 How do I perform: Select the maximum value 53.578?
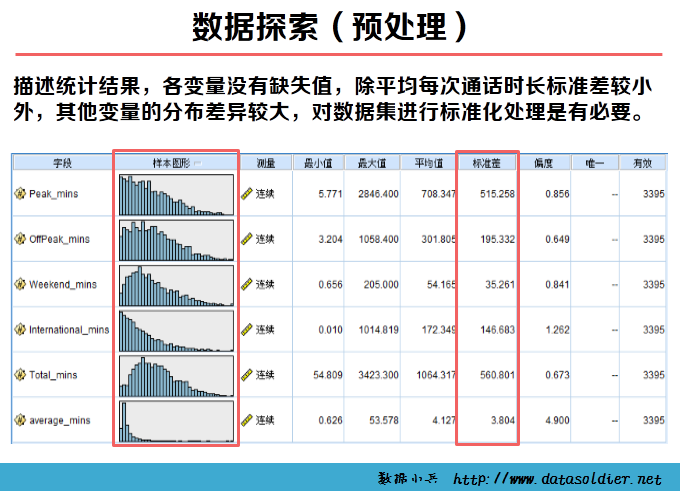(x=384, y=420)
